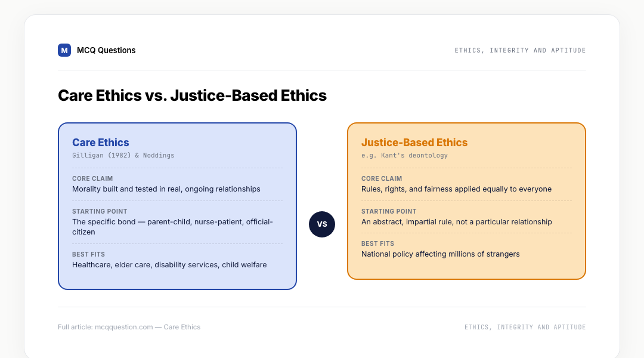Click the dark VS circle badge

pyautogui.click(x=322, y=224)
